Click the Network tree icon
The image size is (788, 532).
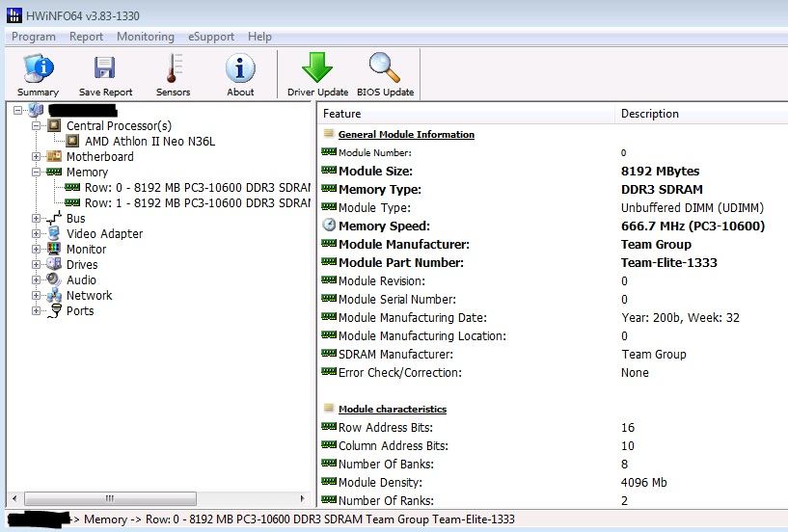(54, 295)
